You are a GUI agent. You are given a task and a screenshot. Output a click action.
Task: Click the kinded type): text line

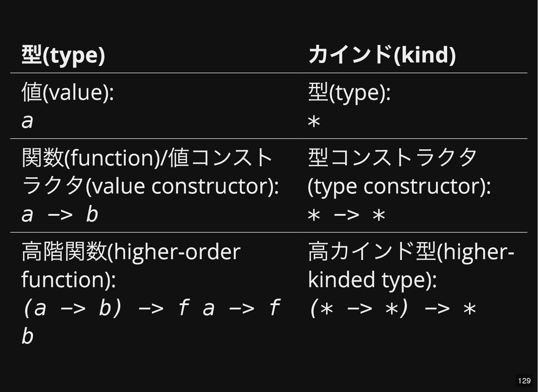tap(372, 279)
